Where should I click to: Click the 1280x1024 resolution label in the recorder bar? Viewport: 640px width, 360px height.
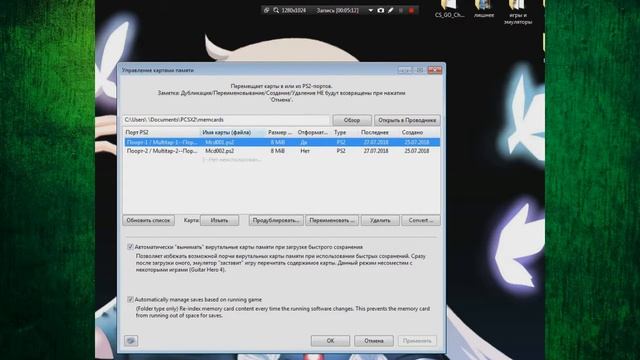(x=293, y=10)
